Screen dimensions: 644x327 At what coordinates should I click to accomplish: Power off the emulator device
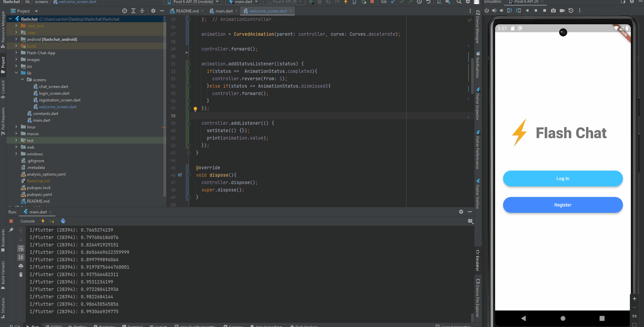click(x=487, y=10)
